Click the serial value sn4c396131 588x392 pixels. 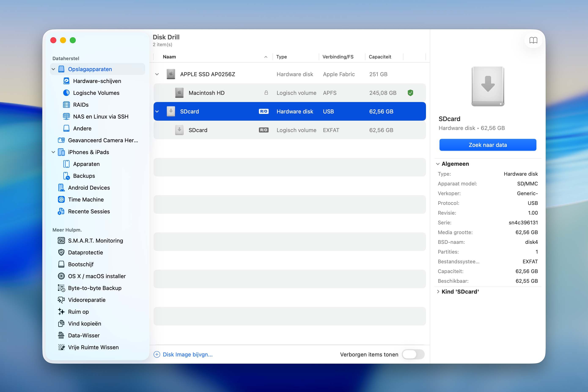point(523,222)
